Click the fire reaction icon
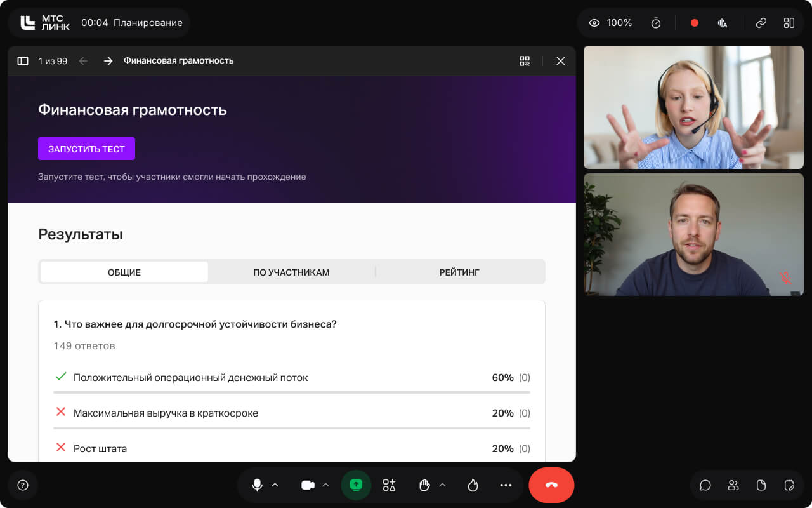This screenshot has height=508, width=812. [473, 485]
